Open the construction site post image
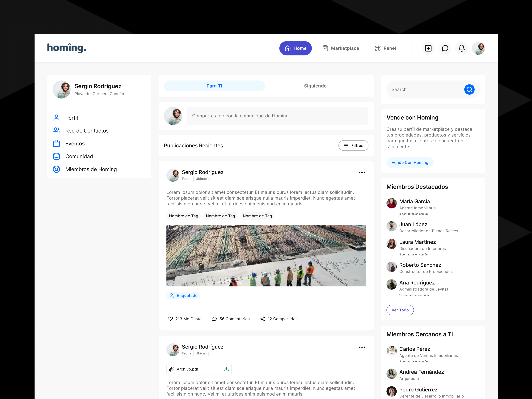Viewport: 532px width, 399px height. tap(266, 256)
